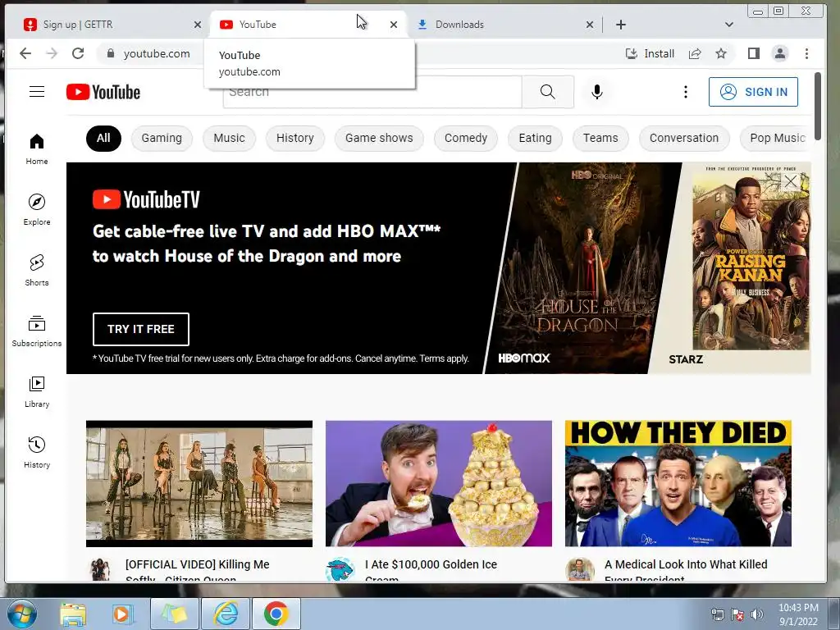This screenshot has width=840, height=630.
Task: Share this page via toolbar icon
Action: pyautogui.click(x=695, y=53)
